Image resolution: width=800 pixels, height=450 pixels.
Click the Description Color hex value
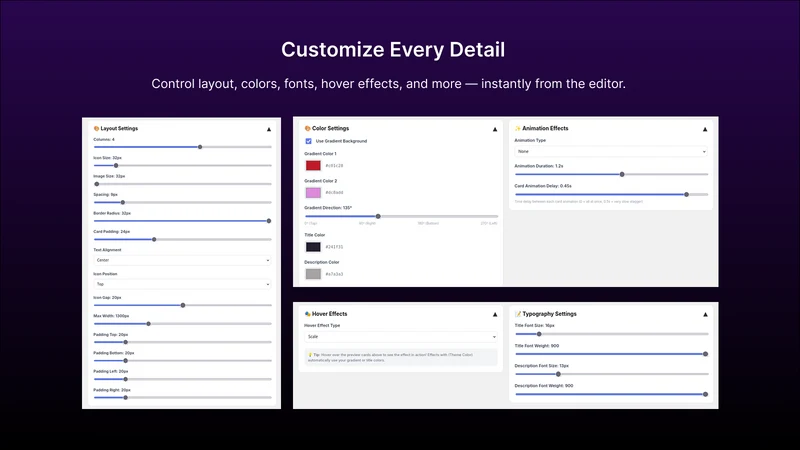click(x=334, y=274)
